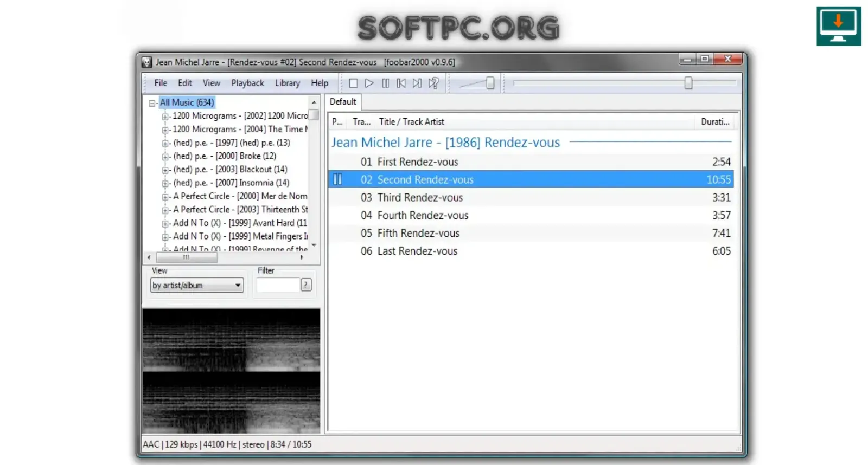Click the 10:55 duration of Second Rendez-vous
The image size is (868, 465).
coord(719,179)
